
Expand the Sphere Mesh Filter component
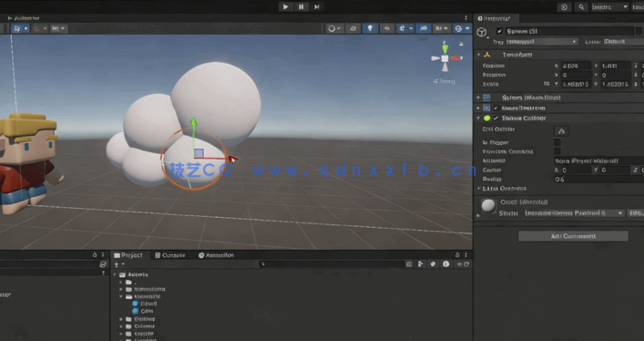click(x=478, y=98)
